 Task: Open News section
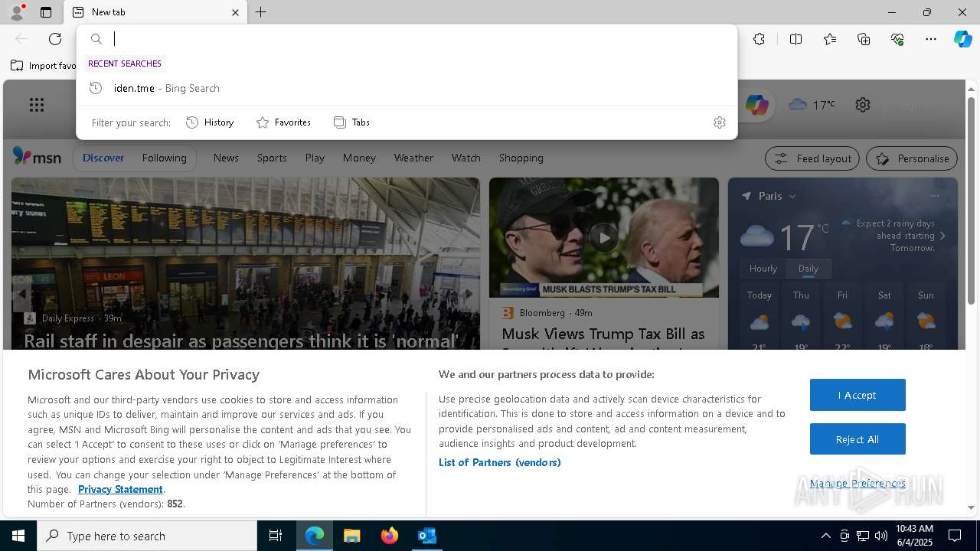point(226,158)
